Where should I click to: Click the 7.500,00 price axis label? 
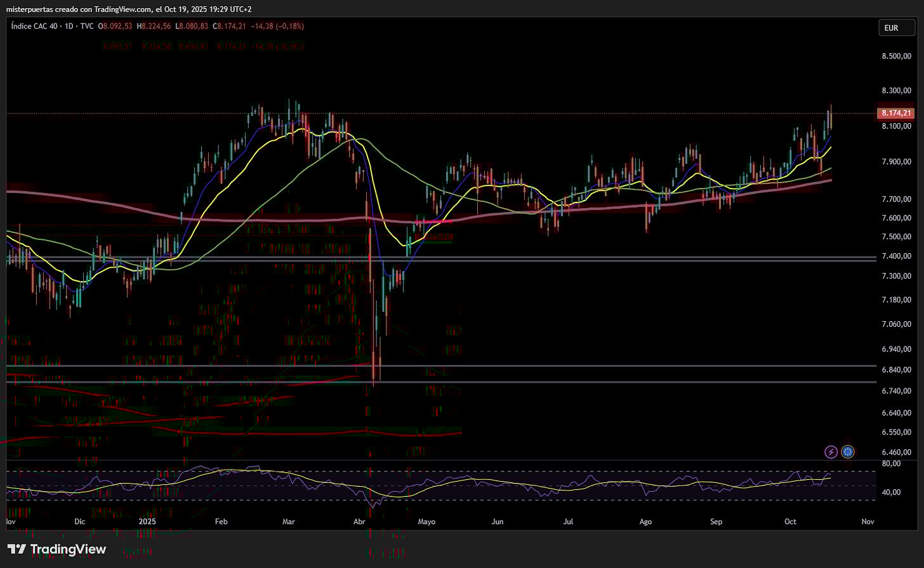(895, 237)
